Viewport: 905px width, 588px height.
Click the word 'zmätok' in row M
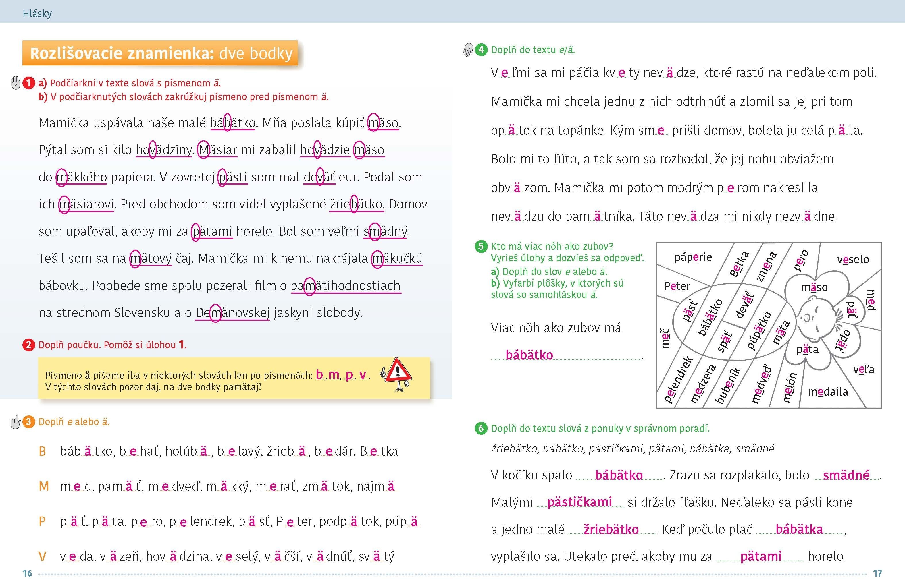pyautogui.click(x=326, y=487)
